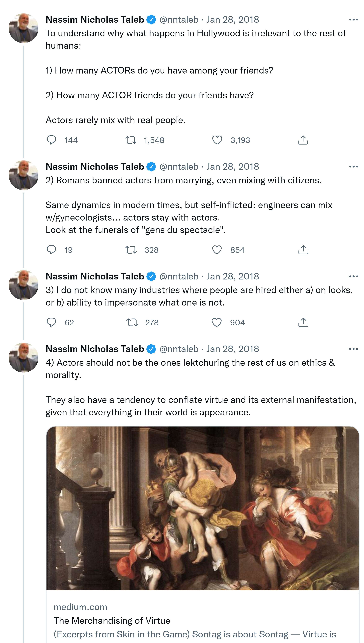The width and height of the screenshot is (364, 643).
Task: Like the tweet with 904 likes
Action: click(x=216, y=322)
